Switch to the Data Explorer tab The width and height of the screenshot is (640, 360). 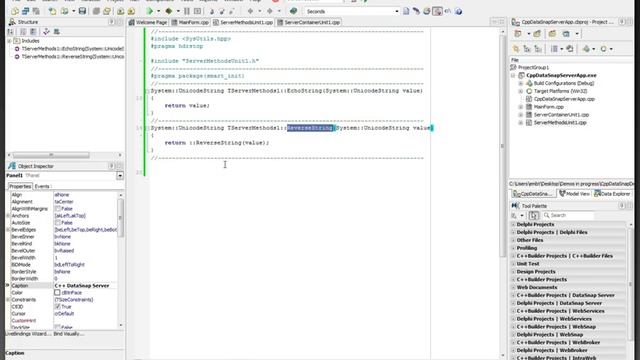(x=613, y=194)
